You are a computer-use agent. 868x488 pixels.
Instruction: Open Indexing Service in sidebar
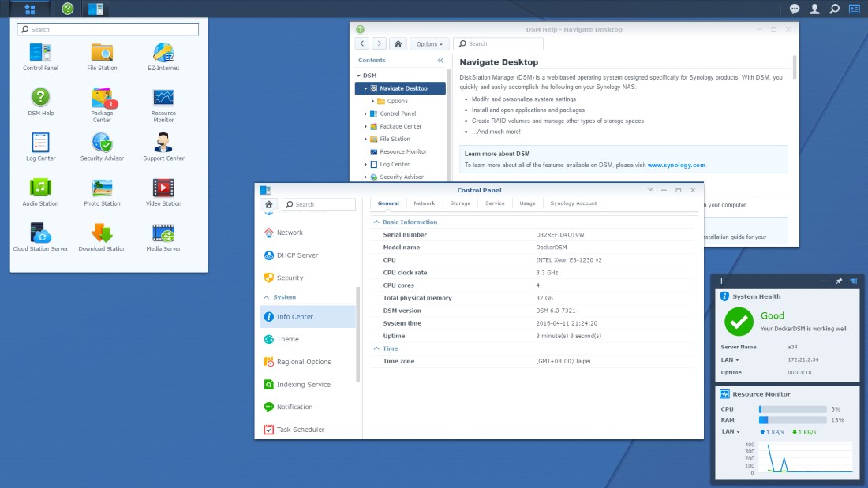308,385
